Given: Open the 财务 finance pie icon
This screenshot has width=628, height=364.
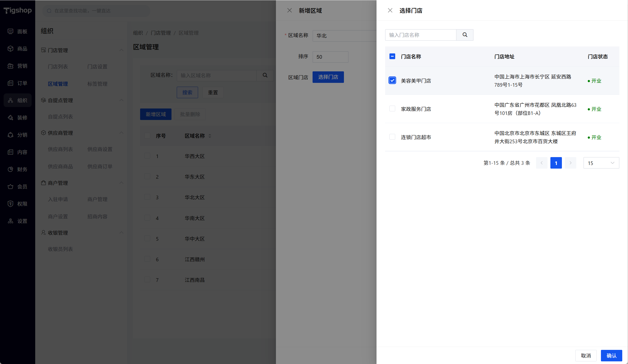Looking at the screenshot, I should [11, 169].
